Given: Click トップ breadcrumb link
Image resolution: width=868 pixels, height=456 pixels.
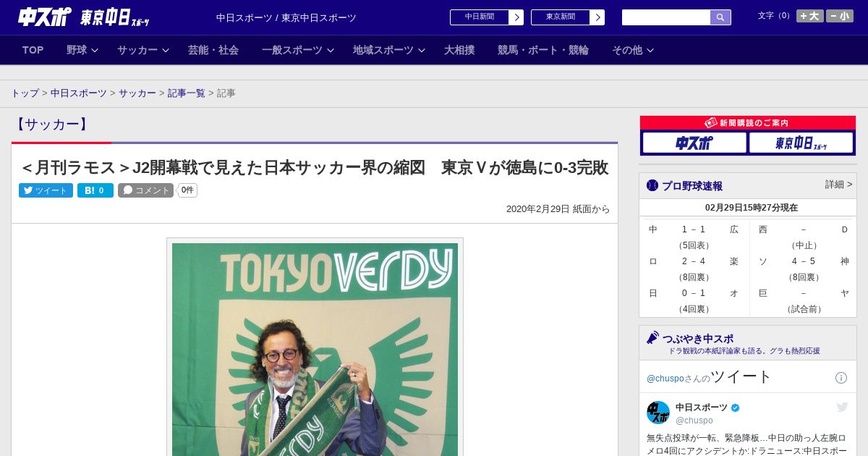Looking at the screenshot, I should coord(25,93).
